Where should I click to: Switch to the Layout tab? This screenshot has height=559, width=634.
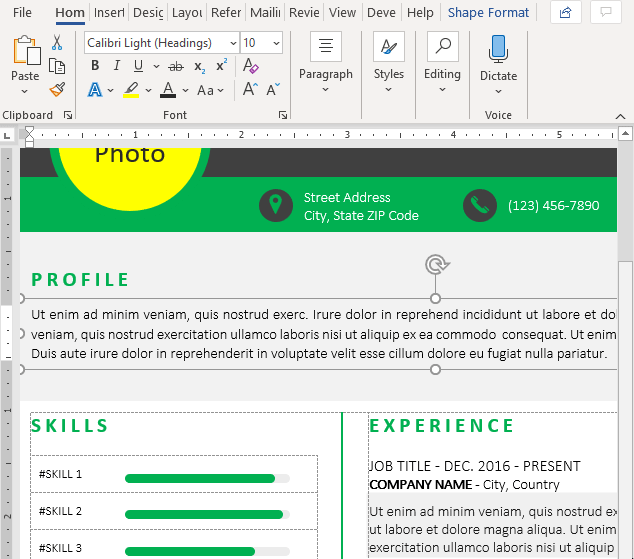click(187, 13)
